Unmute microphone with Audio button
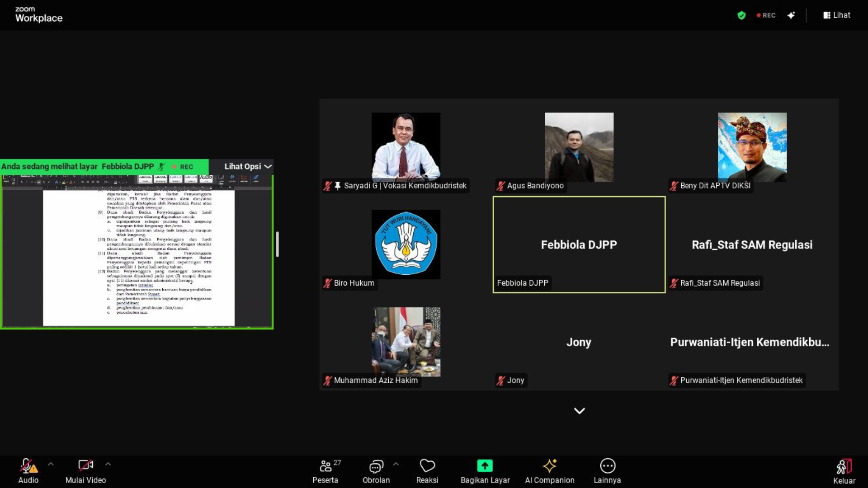Screen dimensions: 868x488 click(x=28, y=471)
